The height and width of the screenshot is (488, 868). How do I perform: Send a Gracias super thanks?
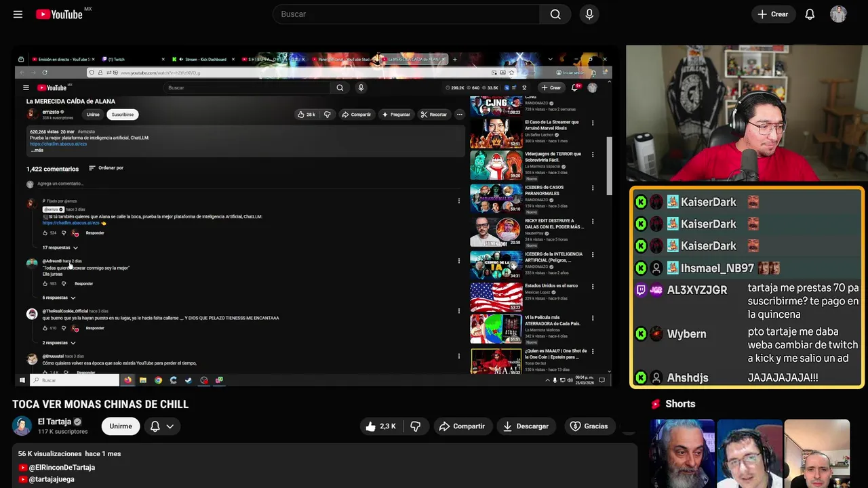click(x=589, y=426)
